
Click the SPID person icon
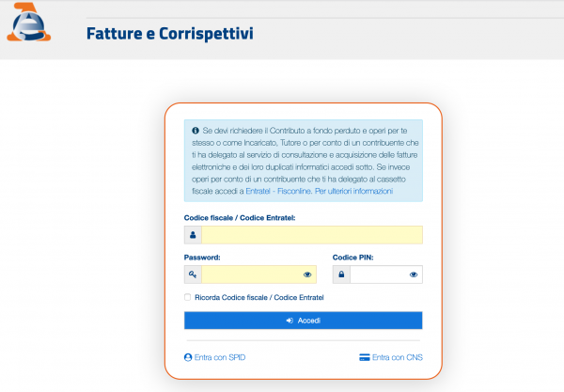(188, 357)
